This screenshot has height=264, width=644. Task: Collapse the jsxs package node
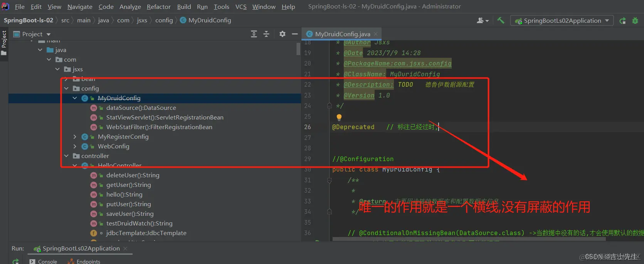coord(57,69)
